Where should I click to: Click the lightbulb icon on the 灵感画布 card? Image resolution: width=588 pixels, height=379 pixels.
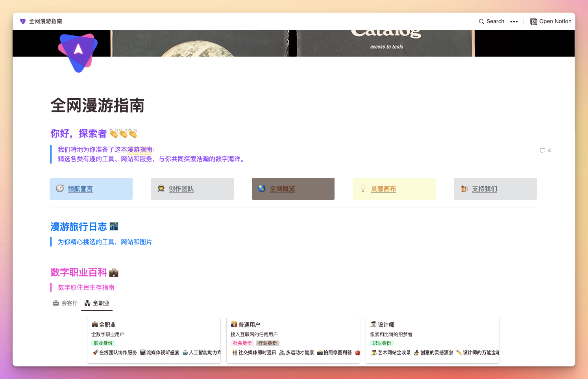coord(363,188)
